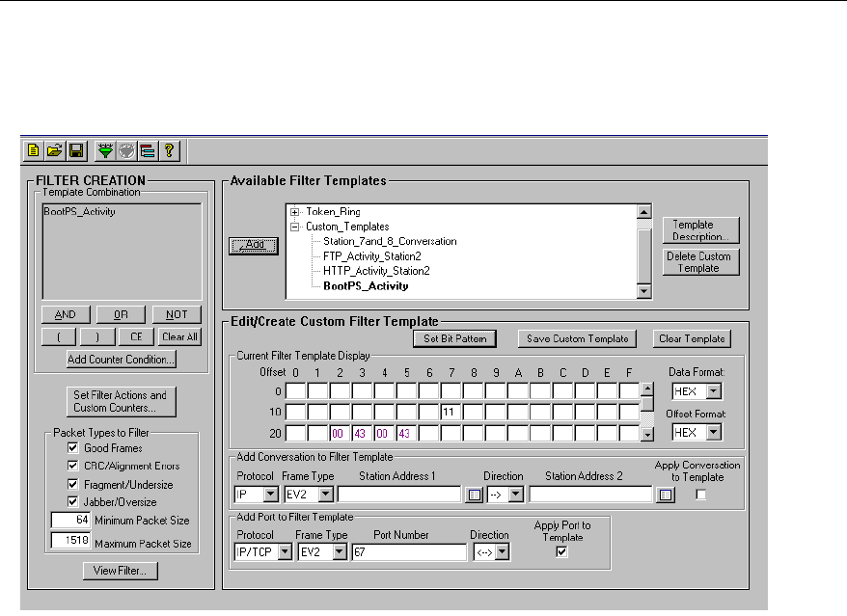
Task: Expand the Token_Ring tree node
Action: point(295,212)
